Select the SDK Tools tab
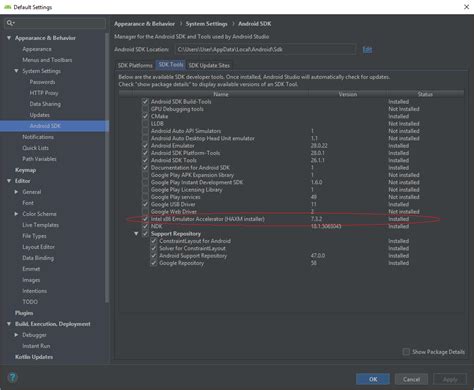Screen dimensions: 474x390 coord(171,65)
